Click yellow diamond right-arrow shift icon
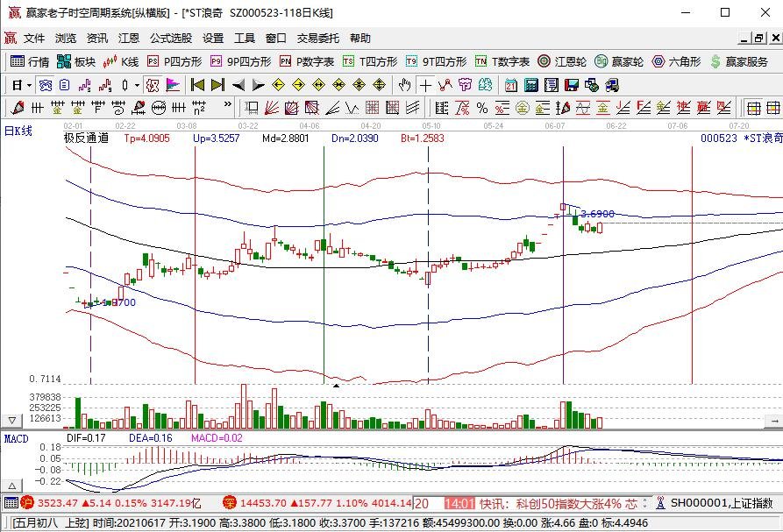This screenshot has width=783, height=532. pos(298,85)
